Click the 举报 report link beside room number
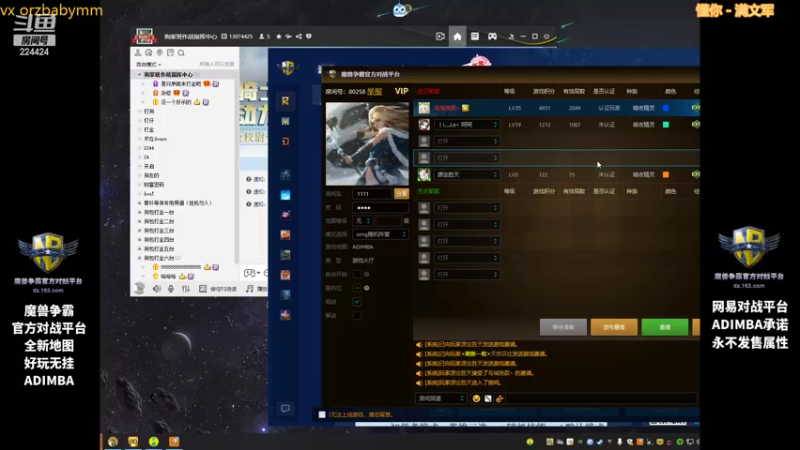The width and height of the screenshot is (800, 450). point(374,91)
